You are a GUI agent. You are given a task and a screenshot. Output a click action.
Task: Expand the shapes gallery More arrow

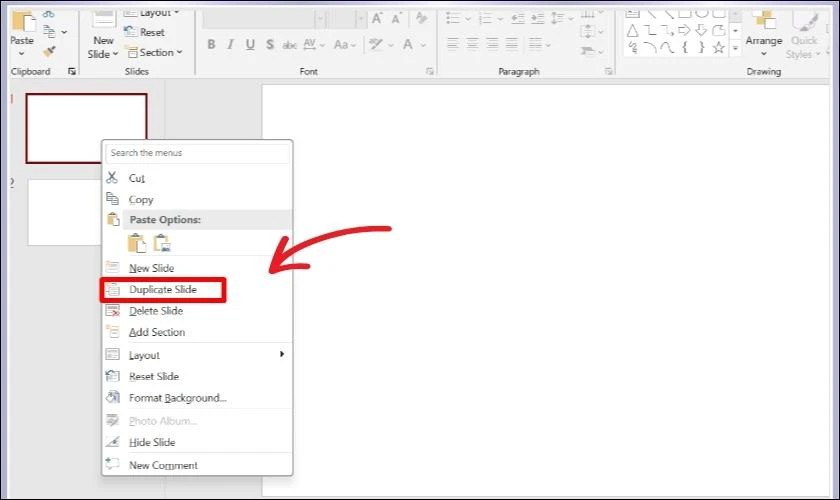coord(735,48)
